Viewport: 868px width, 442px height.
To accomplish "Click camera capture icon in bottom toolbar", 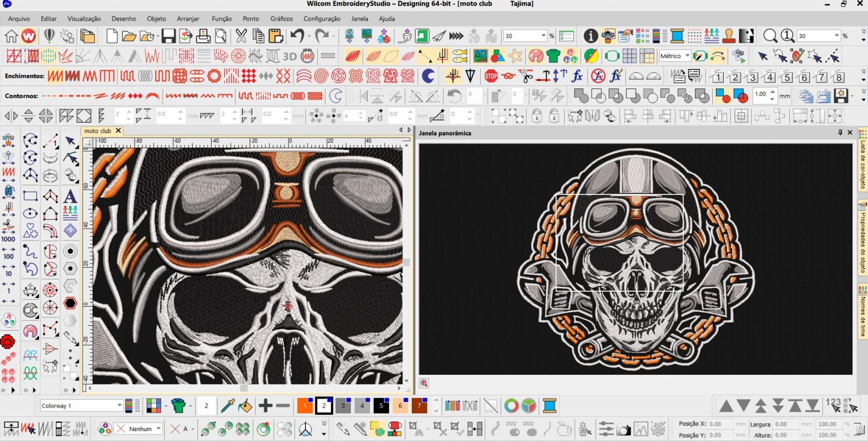I will [x=623, y=430].
